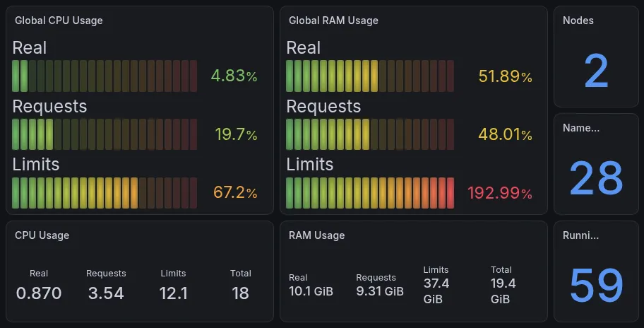Select the 67.2% CPU limits value
Screen dimensions: 644x328
tap(235, 192)
